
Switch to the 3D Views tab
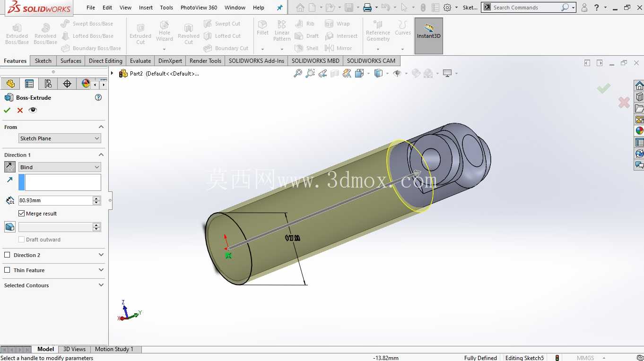point(74,349)
